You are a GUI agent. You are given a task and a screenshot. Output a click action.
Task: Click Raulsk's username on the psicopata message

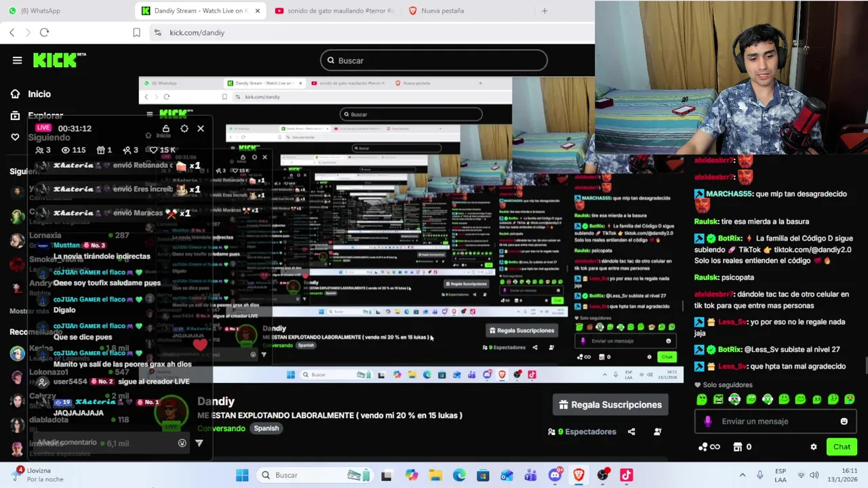point(705,277)
